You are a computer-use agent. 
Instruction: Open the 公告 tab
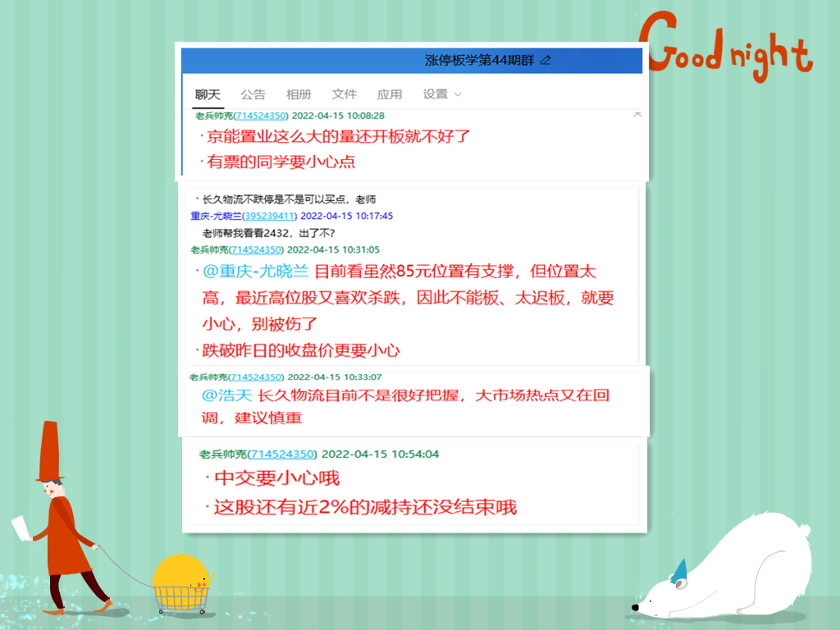pos(253,94)
